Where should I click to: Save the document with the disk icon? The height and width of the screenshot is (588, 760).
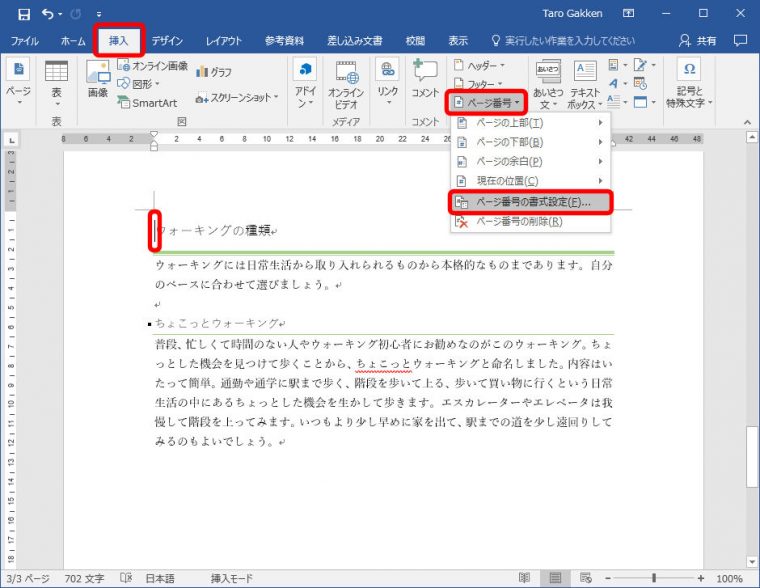[x=24, y=14]
